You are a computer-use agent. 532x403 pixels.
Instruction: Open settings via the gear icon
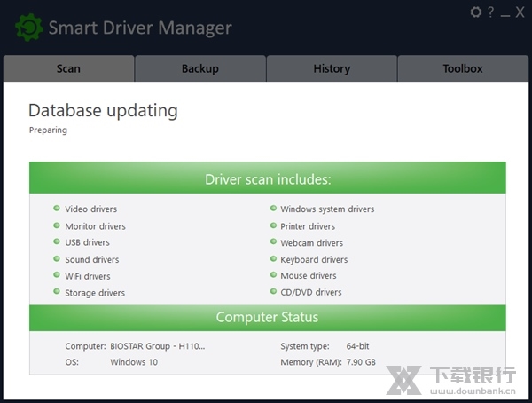(476, 13)
